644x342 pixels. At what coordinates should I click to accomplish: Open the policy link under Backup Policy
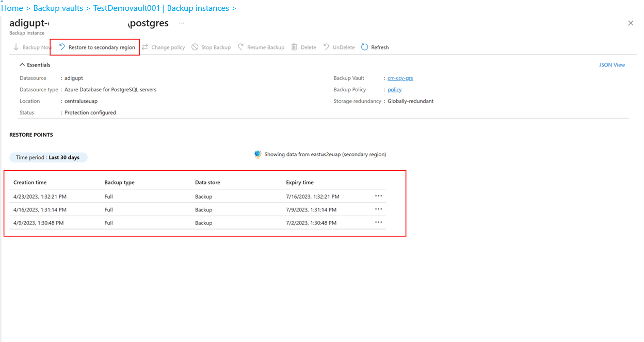[394, 90]
